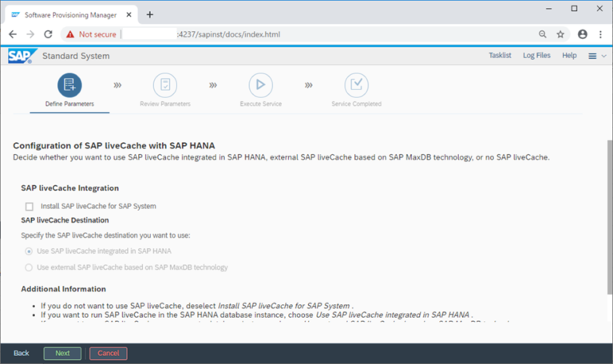Open Chrome three-dot options menu

pyautogui.click(x=601, y=34)
